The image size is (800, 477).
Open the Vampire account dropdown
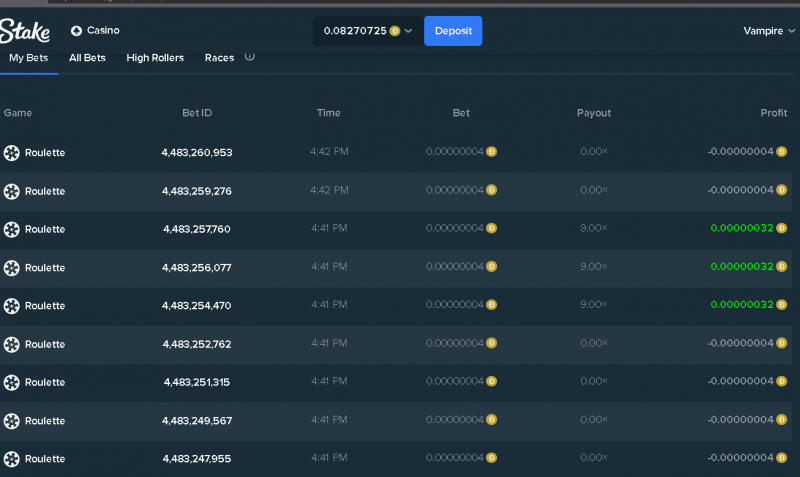pos(769,31)
